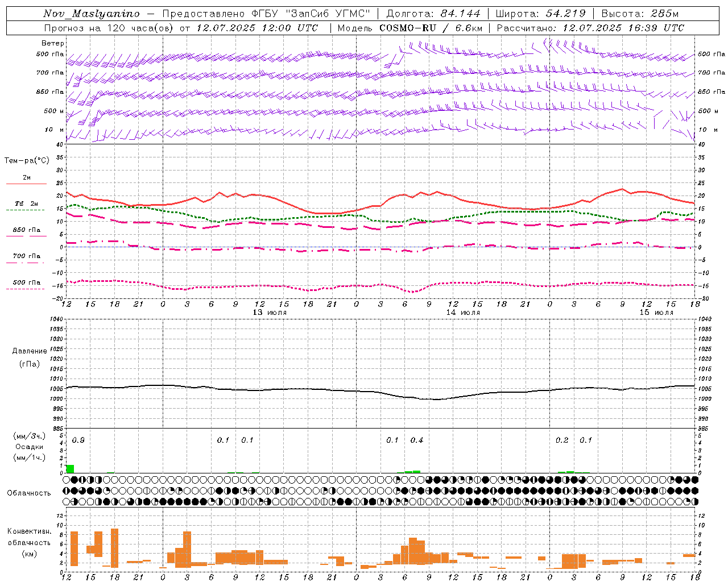Click the '500 м' label left of wind panel

54,111
